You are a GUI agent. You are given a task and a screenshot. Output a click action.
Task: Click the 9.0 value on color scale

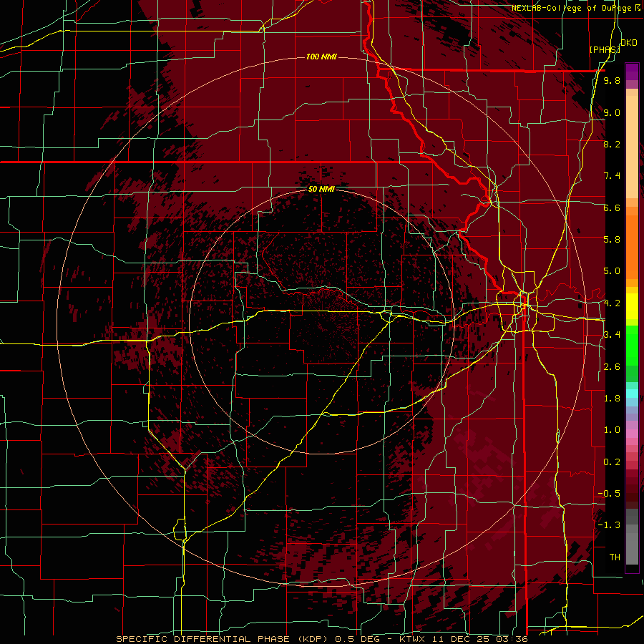[x=612, y=112]
